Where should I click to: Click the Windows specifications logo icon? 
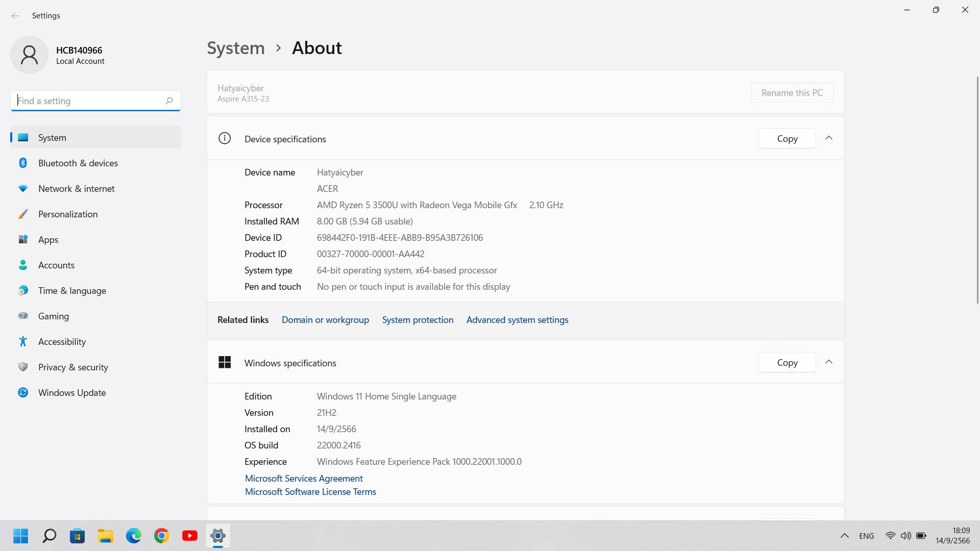(225, 362)
